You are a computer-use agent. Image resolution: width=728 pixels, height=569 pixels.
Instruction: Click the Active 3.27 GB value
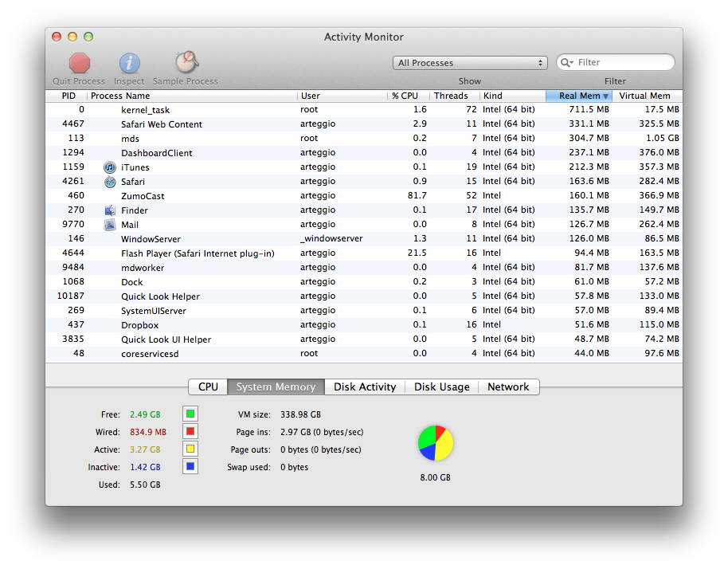click(x=145, y=449)
